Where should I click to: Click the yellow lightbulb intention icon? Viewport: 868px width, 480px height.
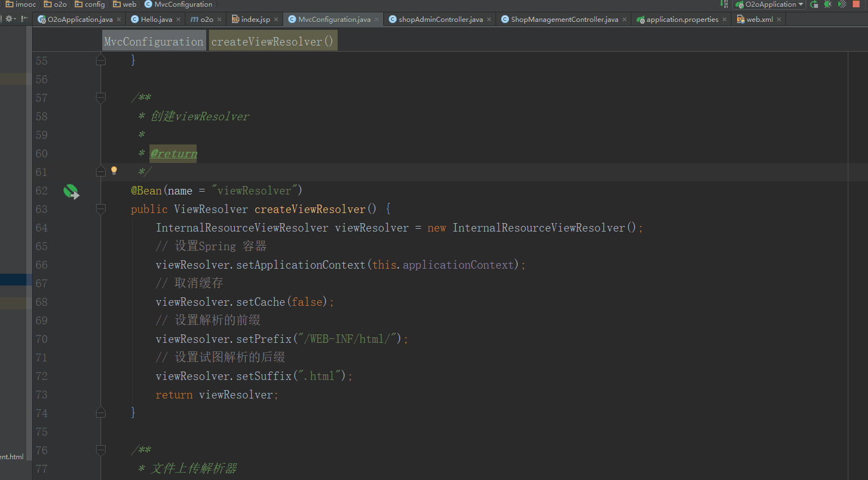coord(114,170)
